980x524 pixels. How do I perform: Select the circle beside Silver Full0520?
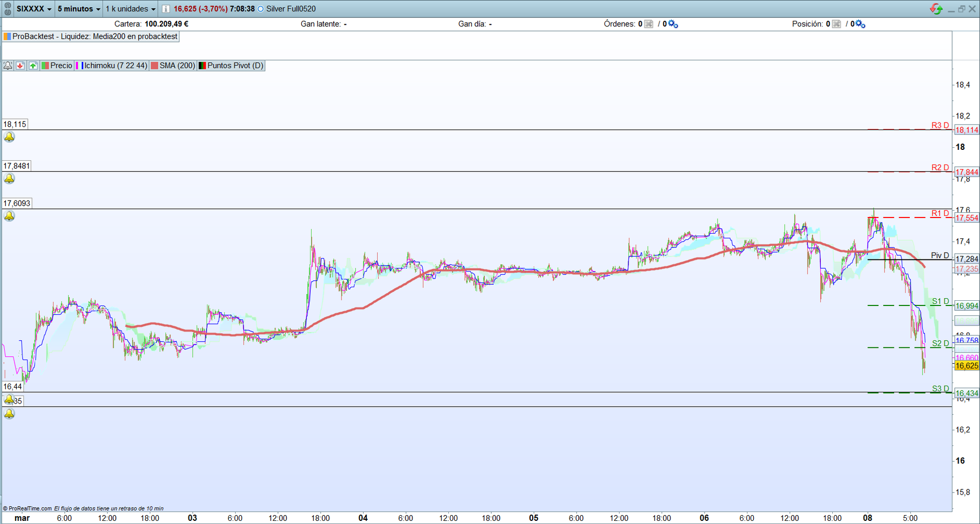[261, 9]
